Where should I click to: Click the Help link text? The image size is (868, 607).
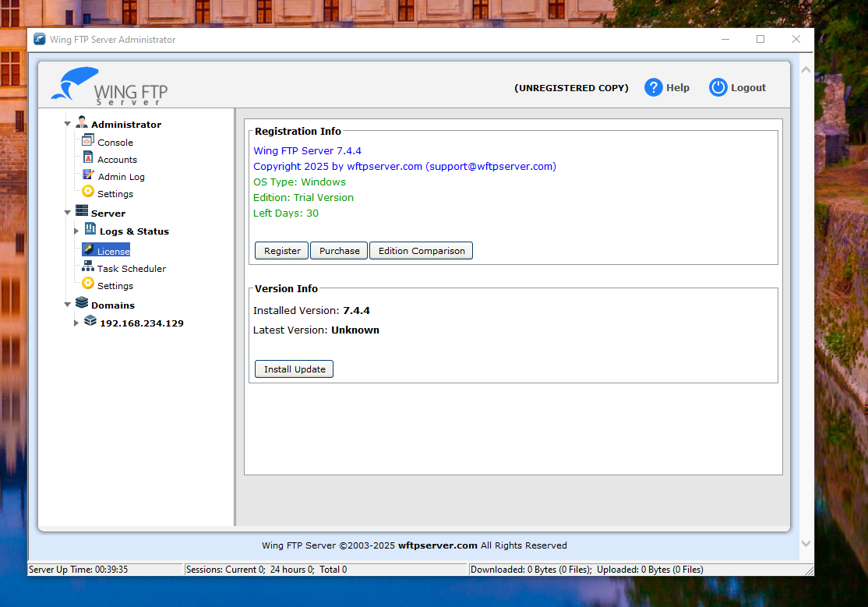pyautogui.click(x=678, y=87)
